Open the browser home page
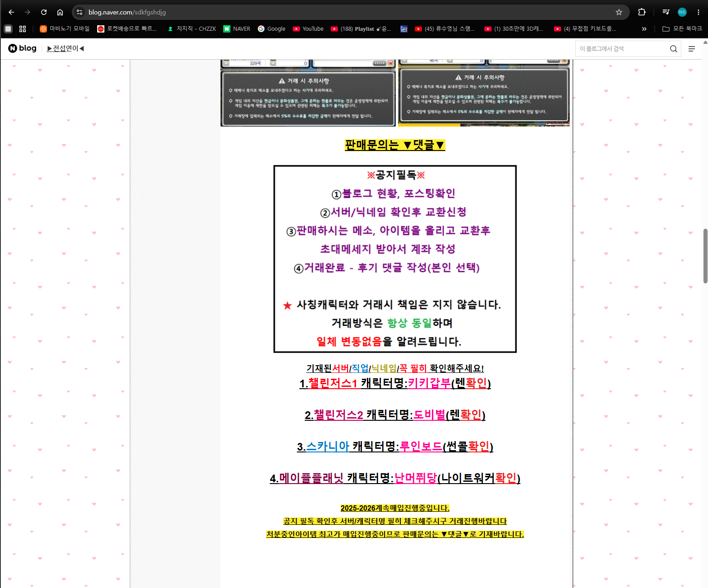 point(60,12)
